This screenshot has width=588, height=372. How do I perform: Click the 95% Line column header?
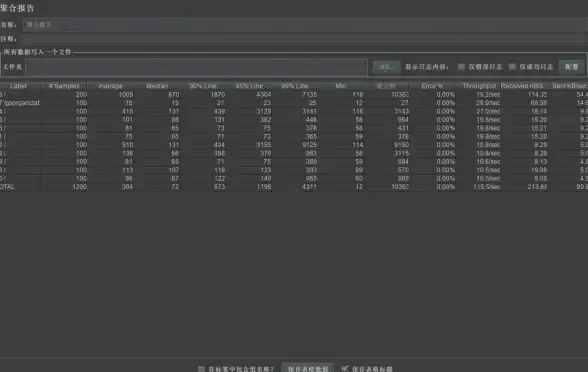pyautogui.click(x=249, y=86)
